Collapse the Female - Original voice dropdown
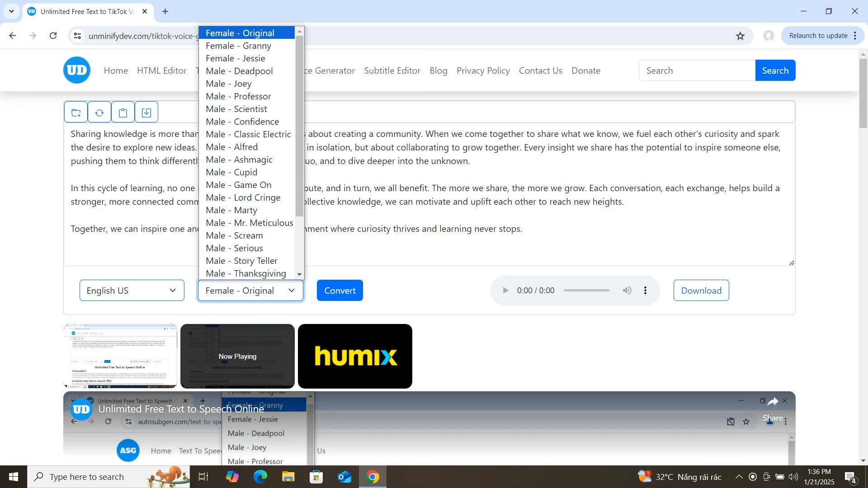The width and height of the screenshot is (868, 488). 250,291
